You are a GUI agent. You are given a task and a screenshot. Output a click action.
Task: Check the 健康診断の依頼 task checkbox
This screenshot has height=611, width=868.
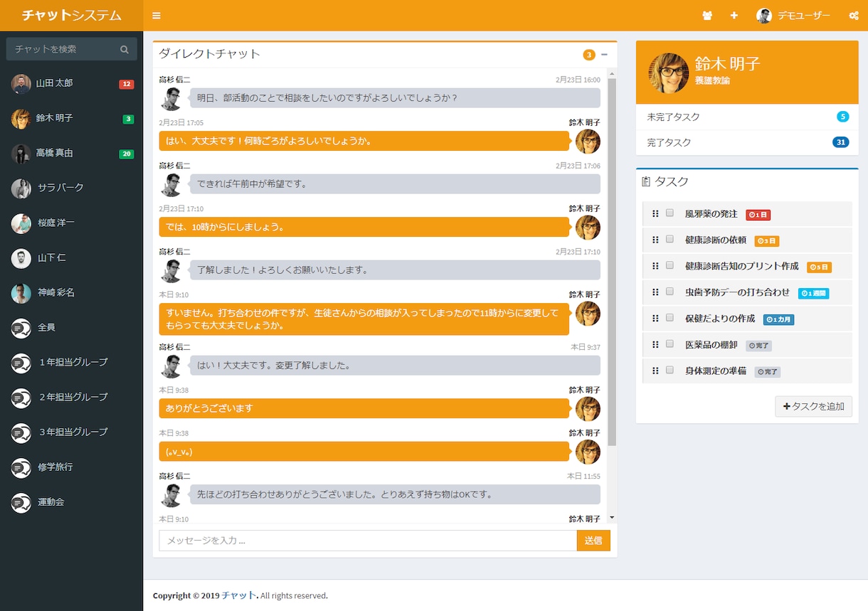(669, 239)
